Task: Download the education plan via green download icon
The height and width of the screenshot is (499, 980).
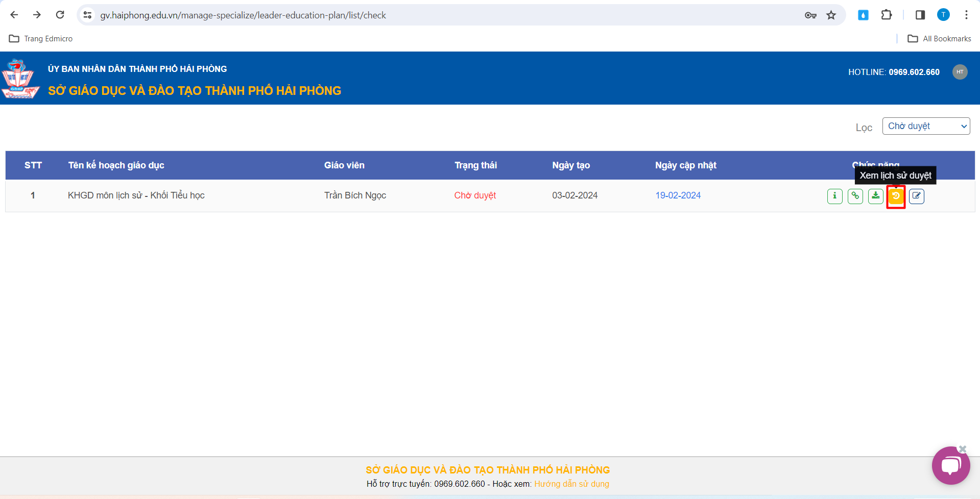Action: click(875, 196)
